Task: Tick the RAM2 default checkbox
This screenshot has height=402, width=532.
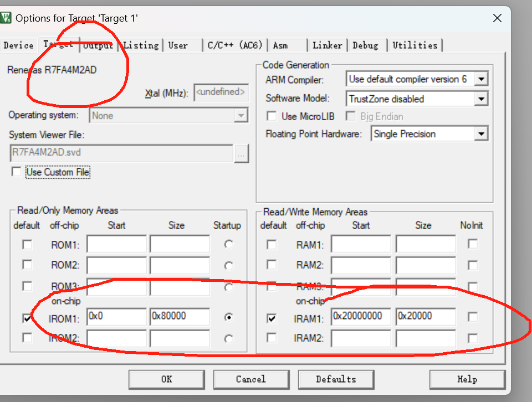Action: pos(272,264)
